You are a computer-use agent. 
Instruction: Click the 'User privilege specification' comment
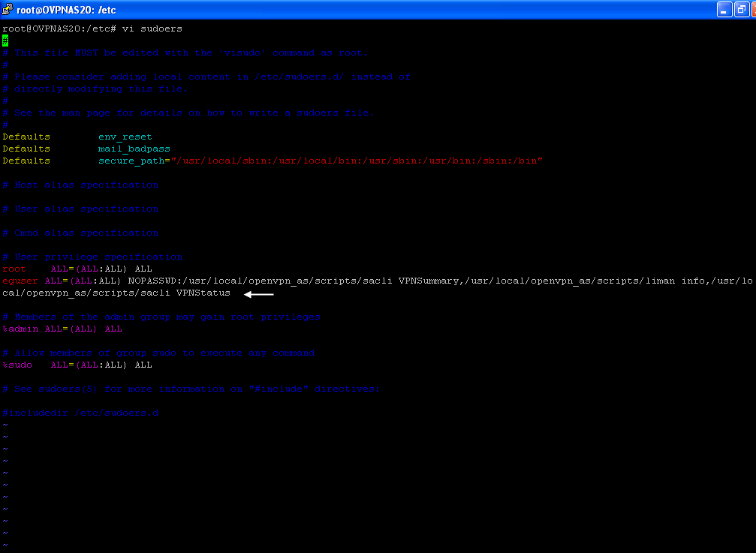92,257
